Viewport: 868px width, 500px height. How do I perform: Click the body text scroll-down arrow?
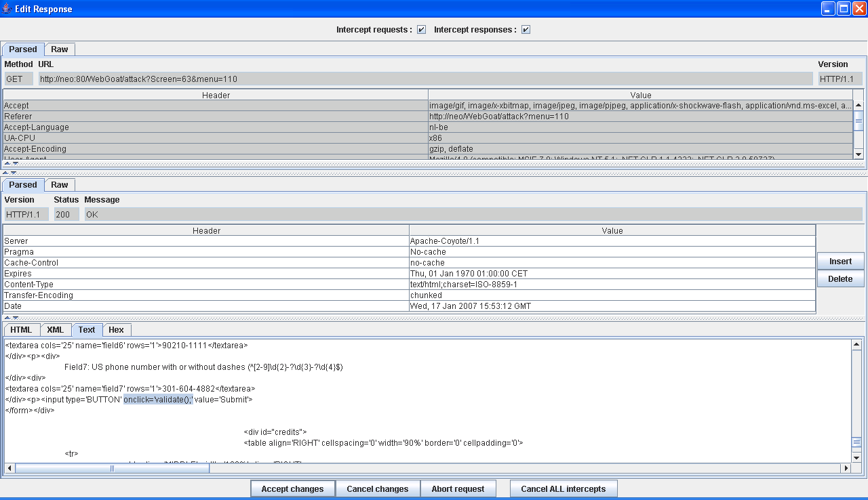856,457
